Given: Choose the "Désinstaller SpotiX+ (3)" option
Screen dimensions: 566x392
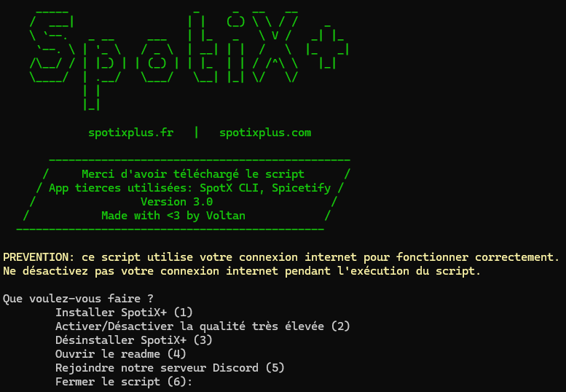Looking at the screenshot, I should [133, 340].
